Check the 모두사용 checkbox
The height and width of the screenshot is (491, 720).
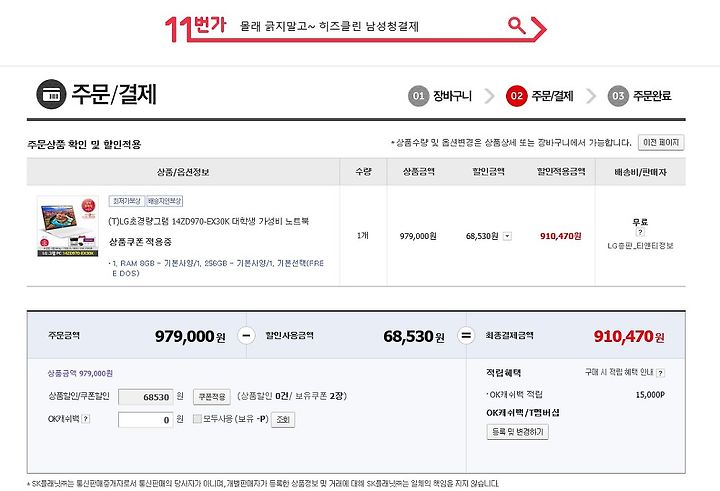(197, 418)
